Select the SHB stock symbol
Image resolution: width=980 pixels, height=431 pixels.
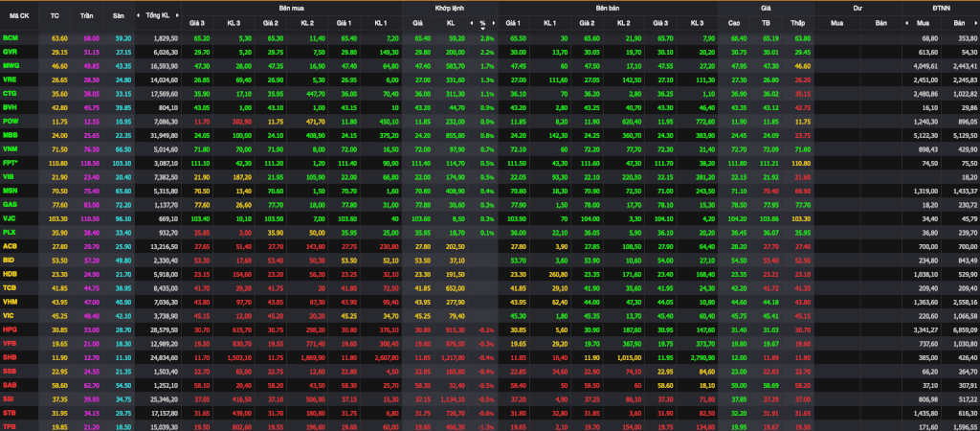[x=10, y=356]
